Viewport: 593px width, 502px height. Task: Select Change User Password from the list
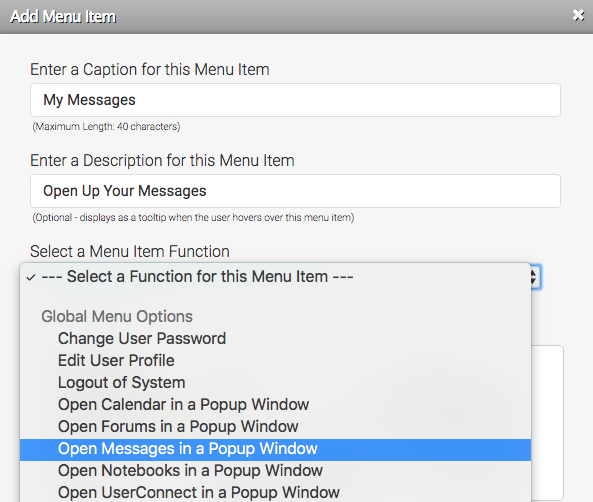tap(275, 338)
